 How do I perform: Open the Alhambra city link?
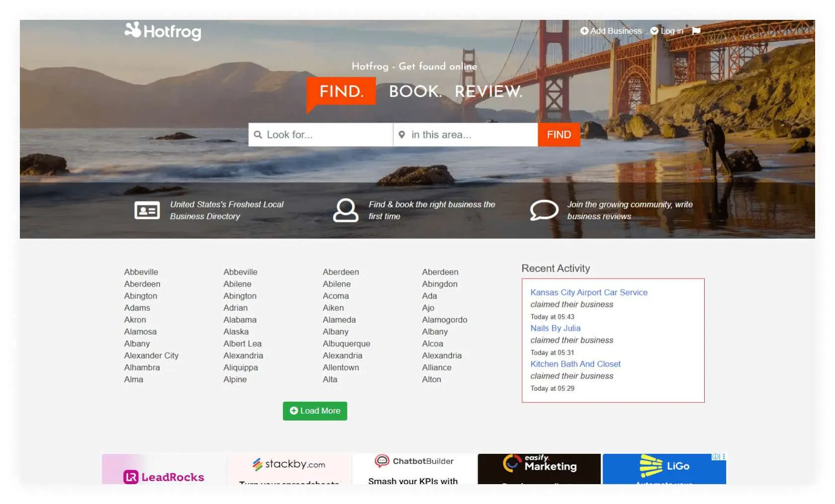point(142,367)
